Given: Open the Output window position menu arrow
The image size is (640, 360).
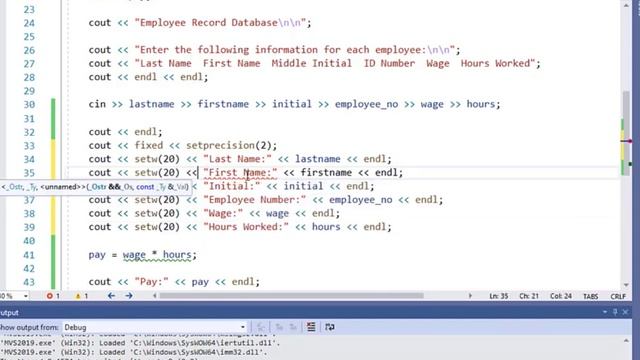Looking at the screenshot, I should click(605, 312).
